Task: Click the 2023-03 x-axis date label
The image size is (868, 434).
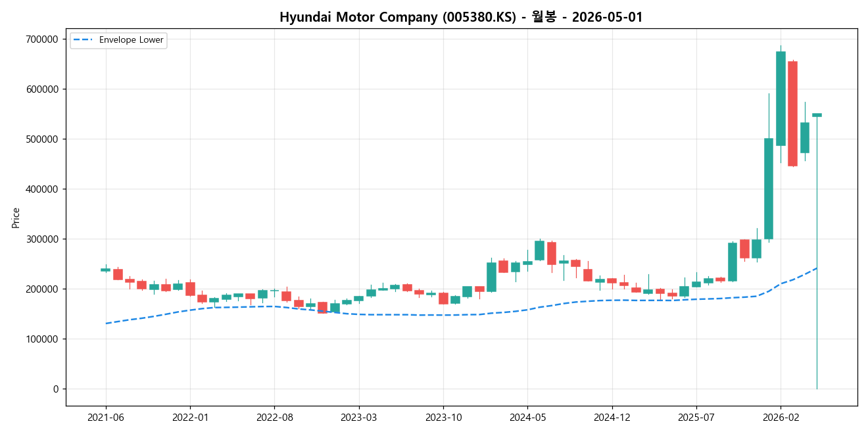Action: coord(359,417)
